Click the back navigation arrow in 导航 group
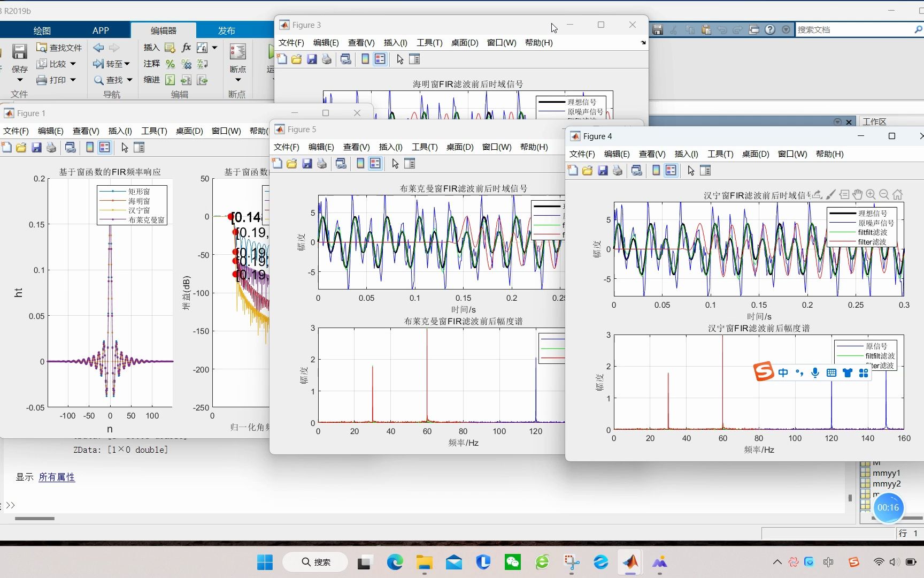Viewport: 924px width, 578px height. [x=98, y=48]
